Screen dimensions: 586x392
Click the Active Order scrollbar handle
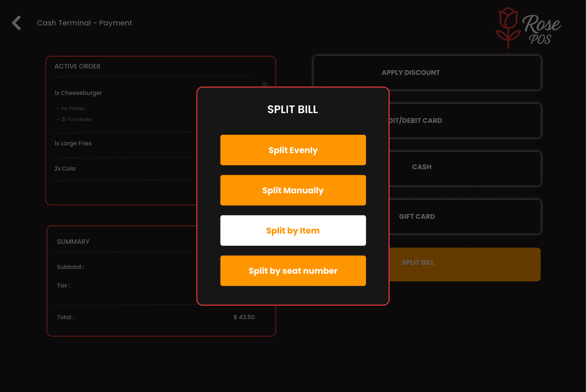pos(264,85)
